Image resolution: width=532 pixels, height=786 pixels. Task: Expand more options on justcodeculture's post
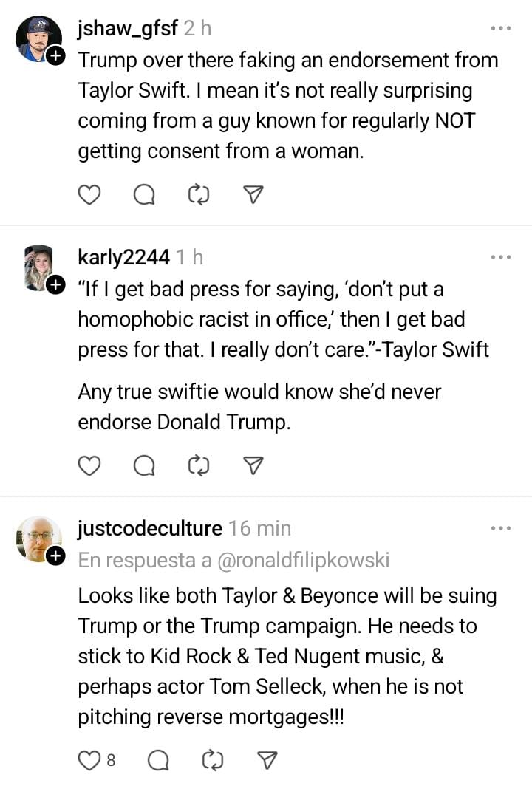(500, 528)
